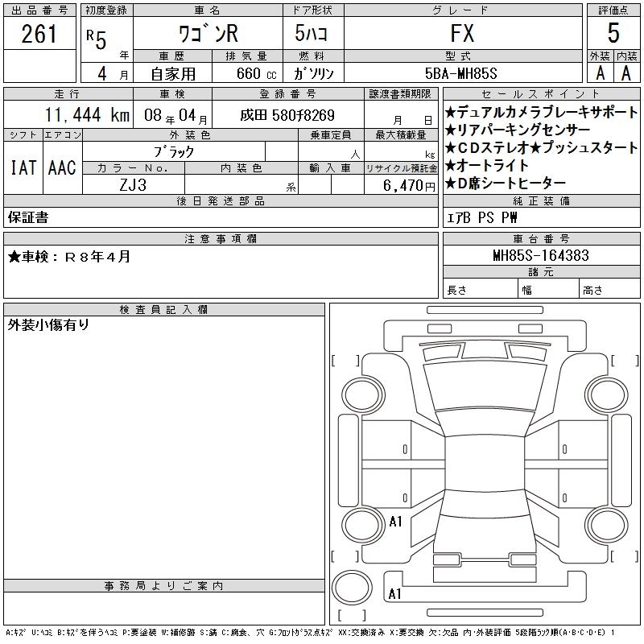Click the 車台番号 header
Screen dimensions: 644x644
541,238
